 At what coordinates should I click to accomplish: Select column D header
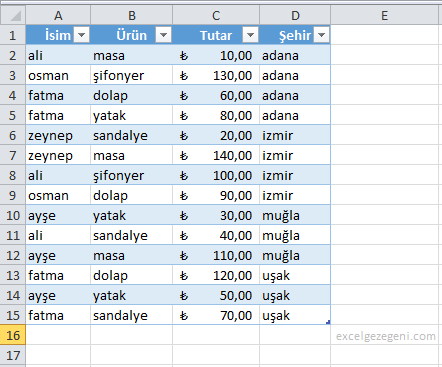pos(295,15)
